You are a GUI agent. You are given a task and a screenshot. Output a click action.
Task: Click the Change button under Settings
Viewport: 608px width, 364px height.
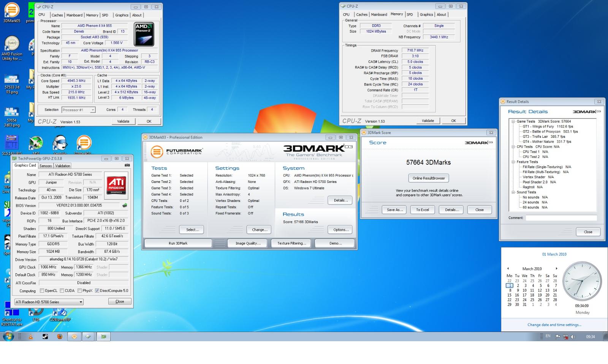point(259,230)
